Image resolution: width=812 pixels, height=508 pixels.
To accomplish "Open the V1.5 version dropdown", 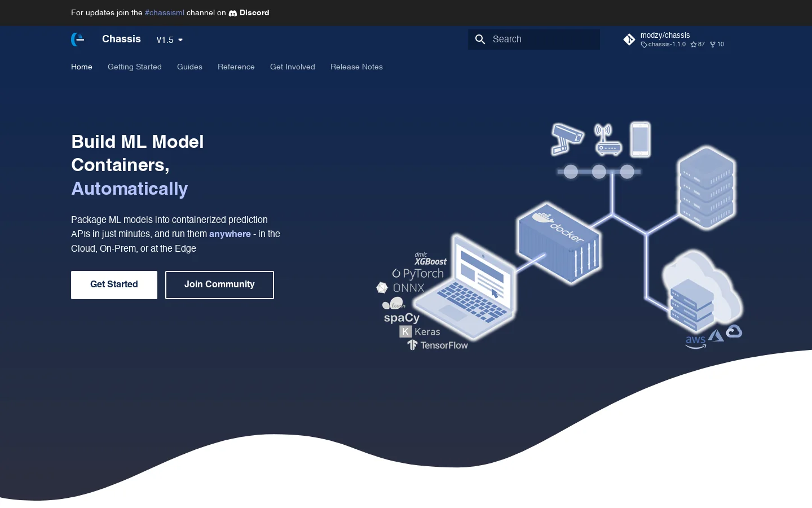I will (x=170, y=40).
